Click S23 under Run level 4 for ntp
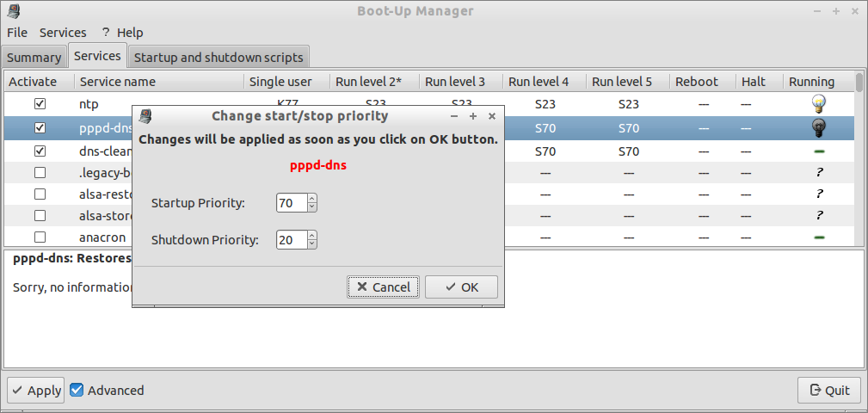Screen dimensions: 868x413 coord(545,103)
